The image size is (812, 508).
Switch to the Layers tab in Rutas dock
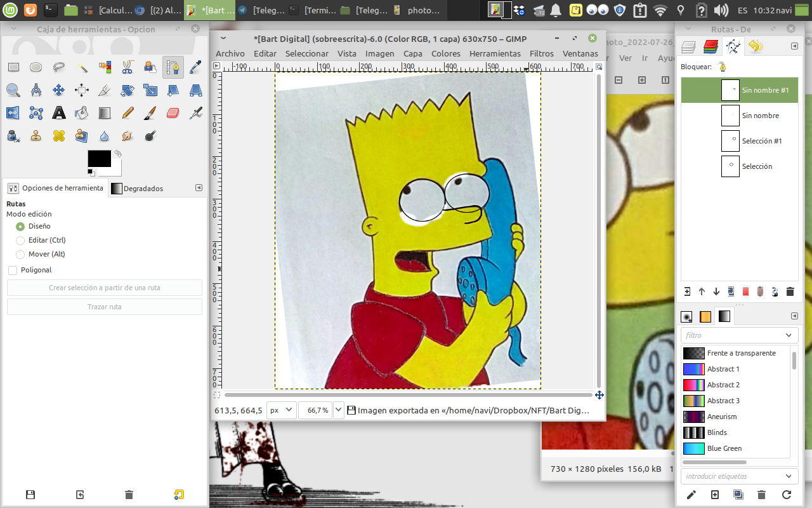689,46
